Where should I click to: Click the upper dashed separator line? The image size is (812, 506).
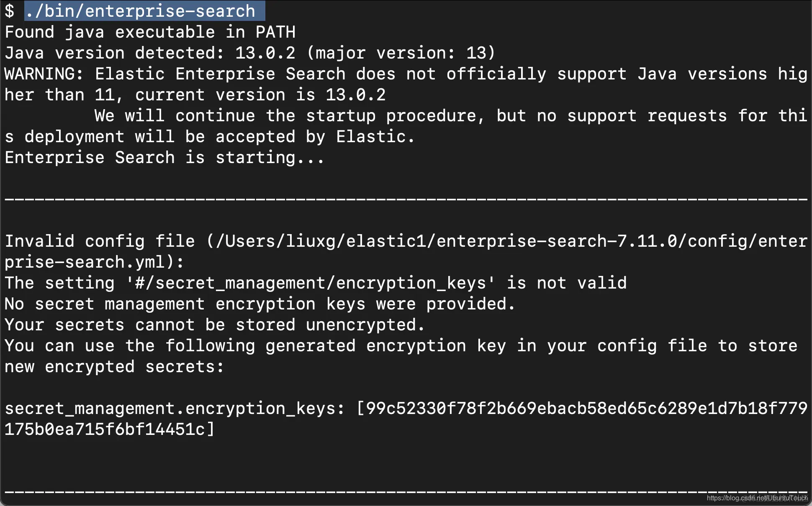coord(406,199)
